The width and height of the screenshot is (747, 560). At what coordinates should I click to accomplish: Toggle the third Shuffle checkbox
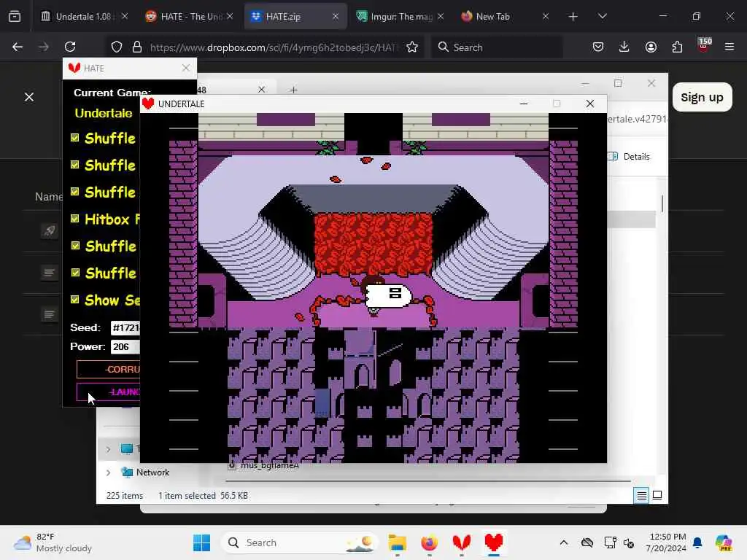[75, 192]
